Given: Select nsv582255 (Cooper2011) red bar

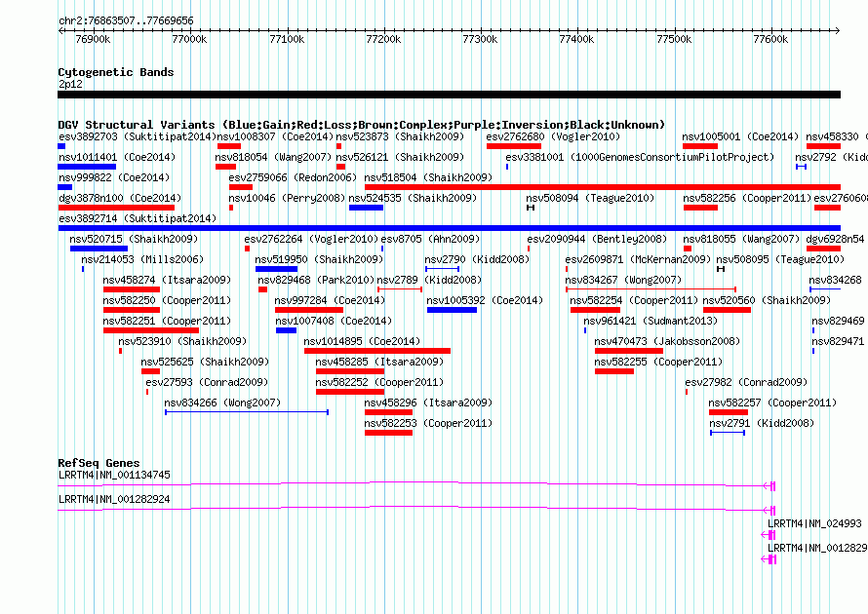Looking at the screenshot, I should [x=614, y=371].
